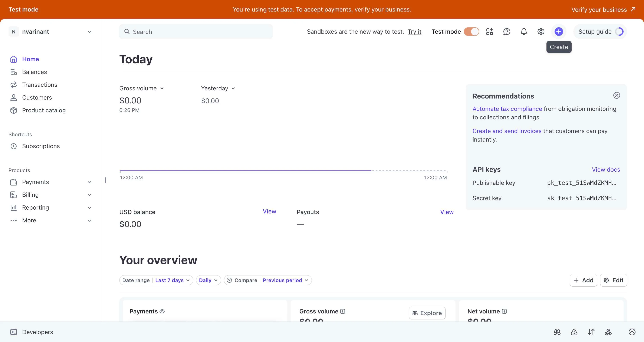Remove the Compare Previous period filter
The image size is (644, 342).
pyautogui.click(x=229, y=280)
